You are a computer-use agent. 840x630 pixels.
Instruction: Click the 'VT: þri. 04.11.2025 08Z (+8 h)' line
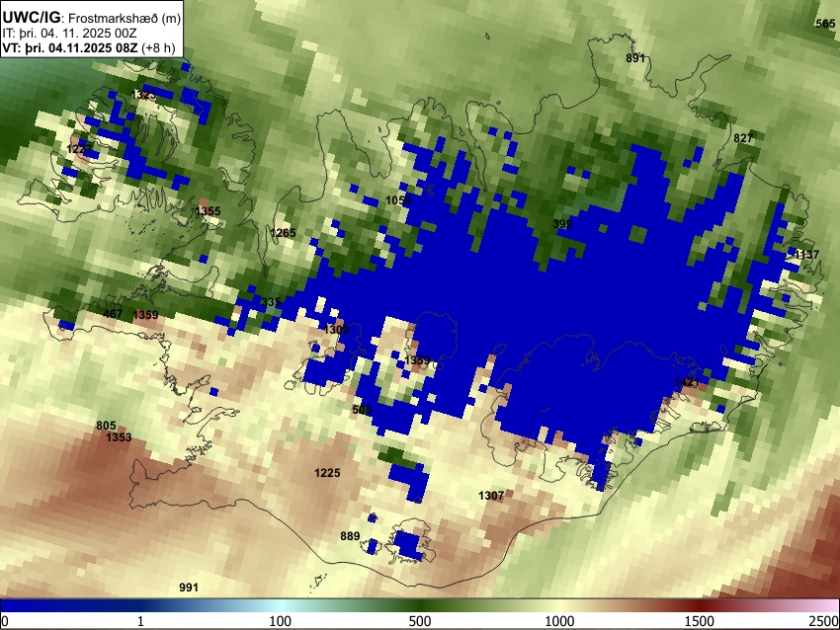tap(89, 47)
